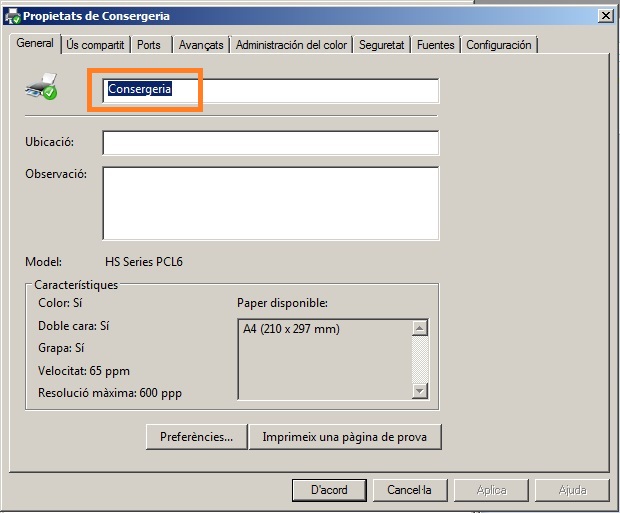Open the Ús compartit tab
This screenshot has width=620, height=513.
click(95, 45)
